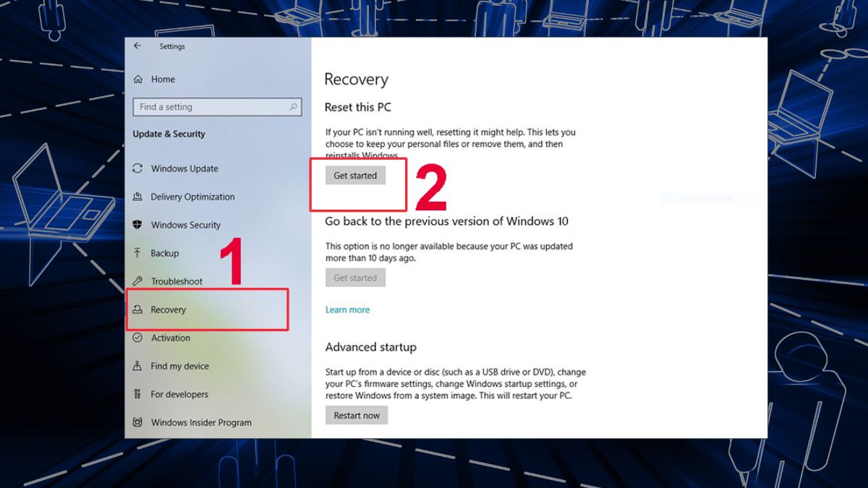
Task: Click inside the Find a setting field
Action: point(210,106)
